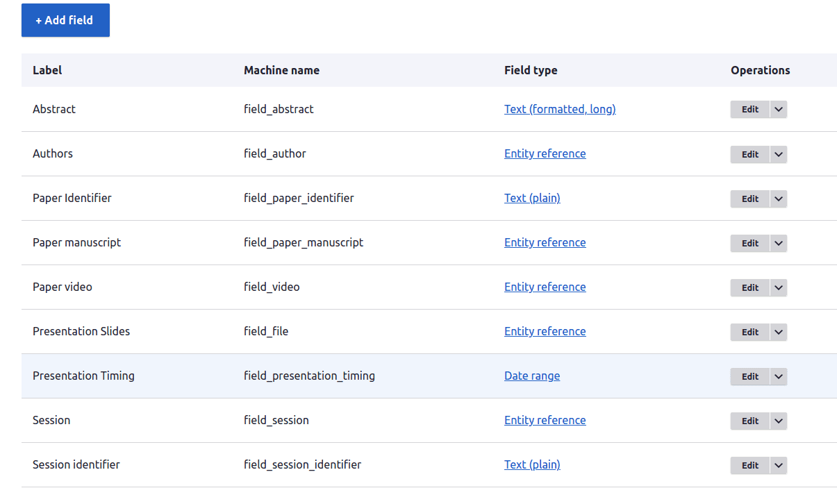
Task: Click machine name field_paper_manuscript
Action: click(304, 242)
